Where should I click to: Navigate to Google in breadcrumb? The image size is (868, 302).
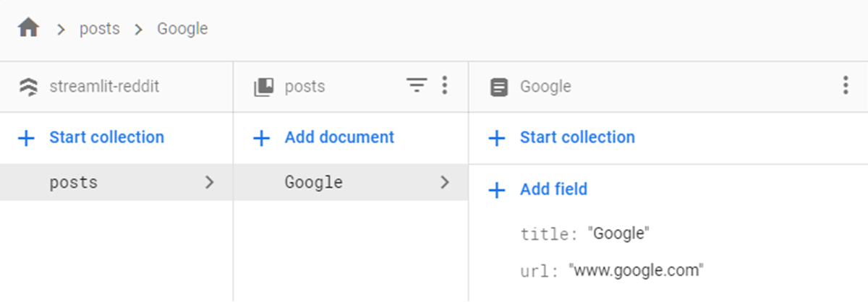(x=182, y=29)
